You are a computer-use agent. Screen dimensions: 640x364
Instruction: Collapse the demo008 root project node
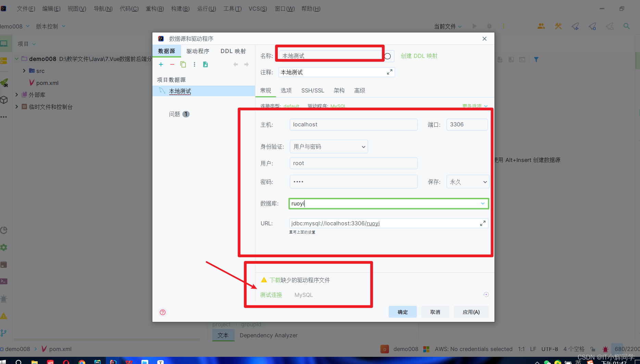tap(16, 59)
